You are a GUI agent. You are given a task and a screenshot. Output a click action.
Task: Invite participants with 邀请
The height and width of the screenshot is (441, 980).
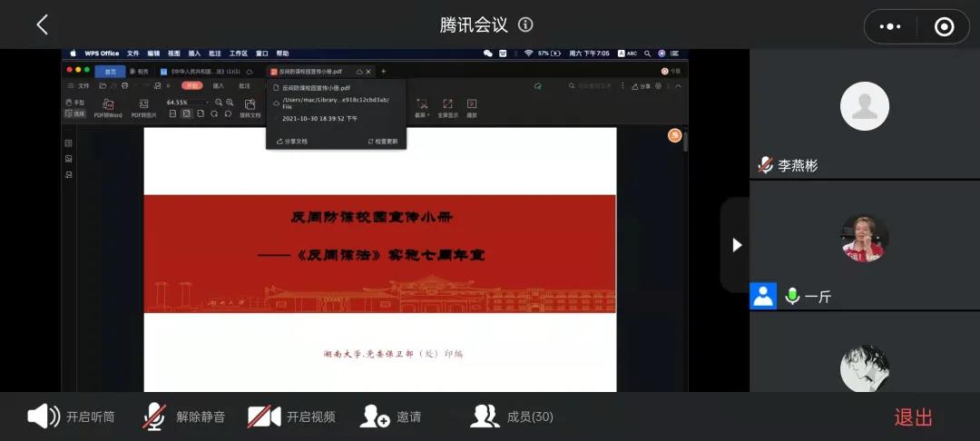click(390, 416)
